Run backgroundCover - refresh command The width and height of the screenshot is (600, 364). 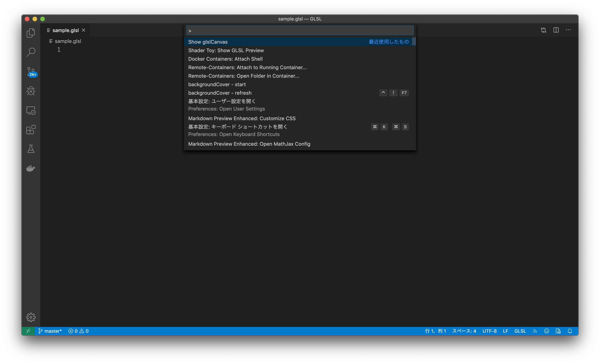300,93
